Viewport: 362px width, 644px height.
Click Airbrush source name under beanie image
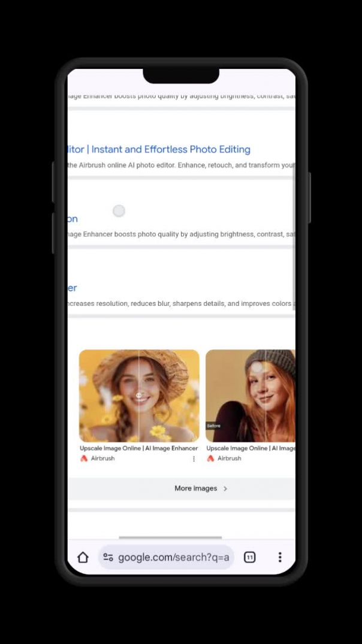coord(229,458)
